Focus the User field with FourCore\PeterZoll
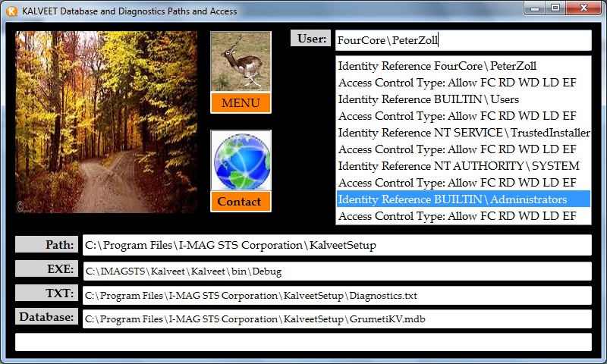607x364 pixels. tap(463, 40)
